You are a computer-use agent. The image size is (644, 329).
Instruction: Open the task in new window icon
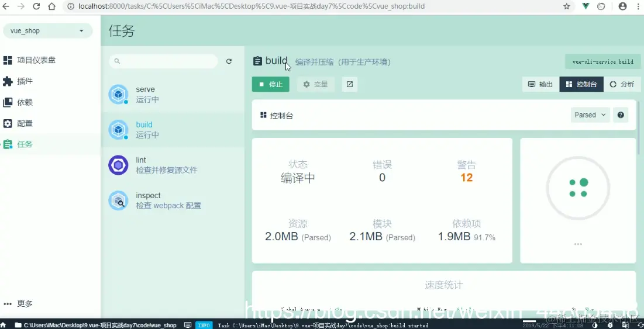[350, 84]
